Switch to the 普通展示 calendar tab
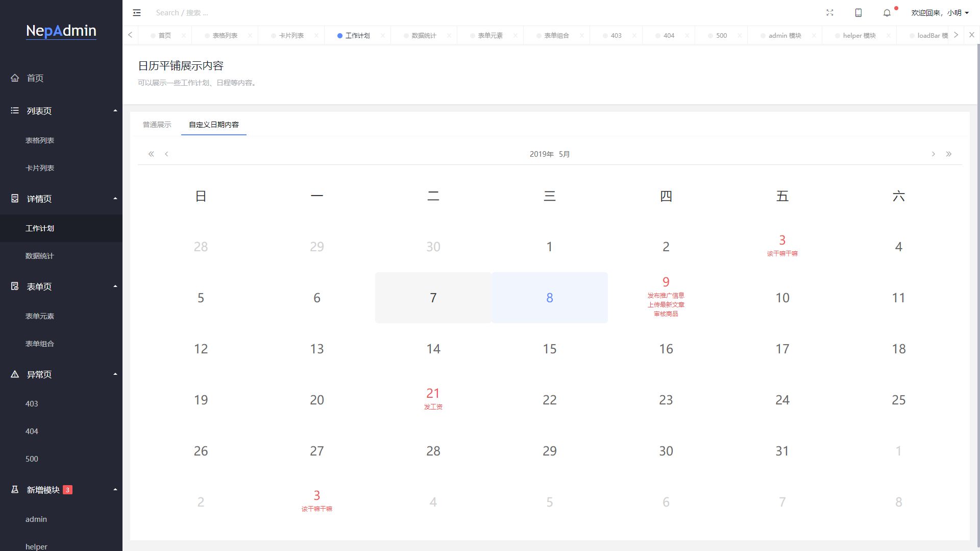 pos(157,125)
